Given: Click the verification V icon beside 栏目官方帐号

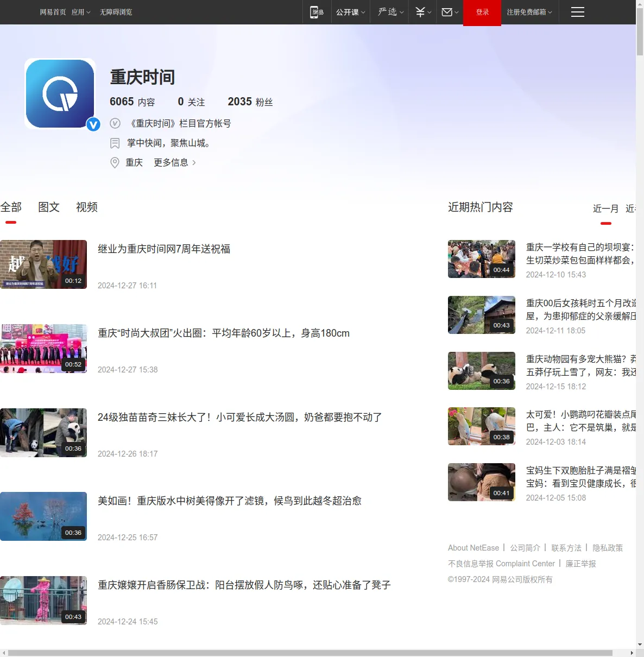Looking at the screenshot, I should click(x=115, y=123).
